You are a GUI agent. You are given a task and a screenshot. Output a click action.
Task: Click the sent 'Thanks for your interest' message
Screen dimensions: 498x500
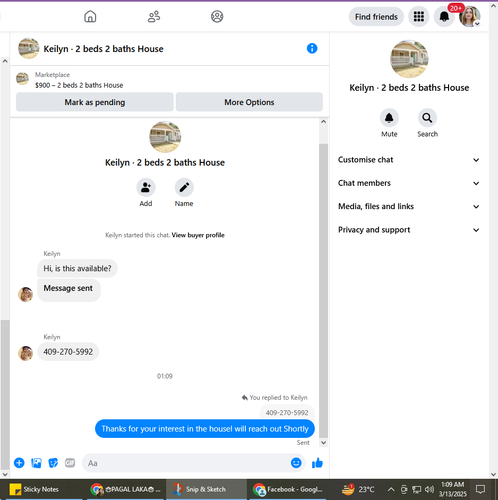(205, 429)
